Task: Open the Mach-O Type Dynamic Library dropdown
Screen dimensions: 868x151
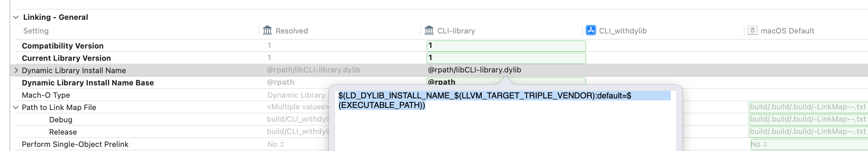Action: tap(297, 95)
